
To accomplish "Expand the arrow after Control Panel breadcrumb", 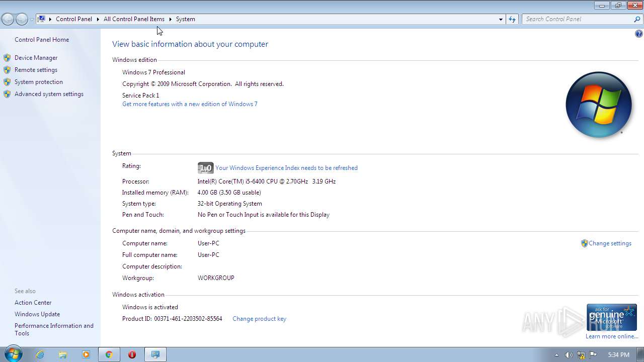I will click(98, 19).
